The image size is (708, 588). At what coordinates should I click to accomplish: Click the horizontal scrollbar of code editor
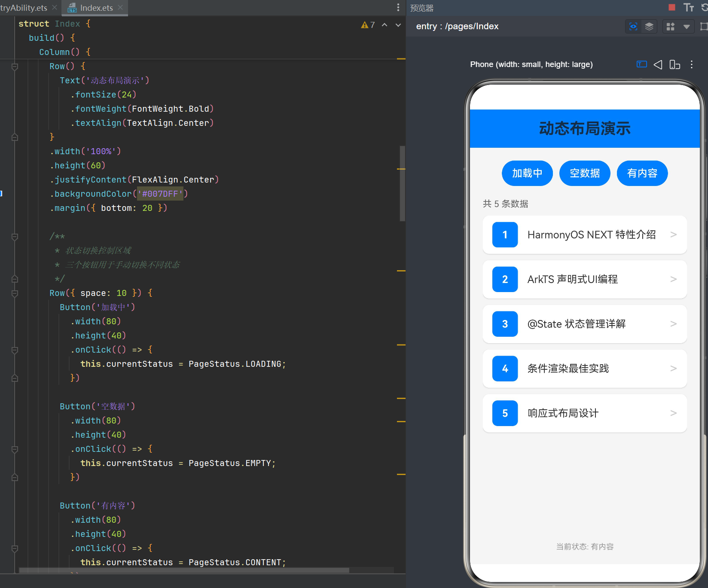184,570
